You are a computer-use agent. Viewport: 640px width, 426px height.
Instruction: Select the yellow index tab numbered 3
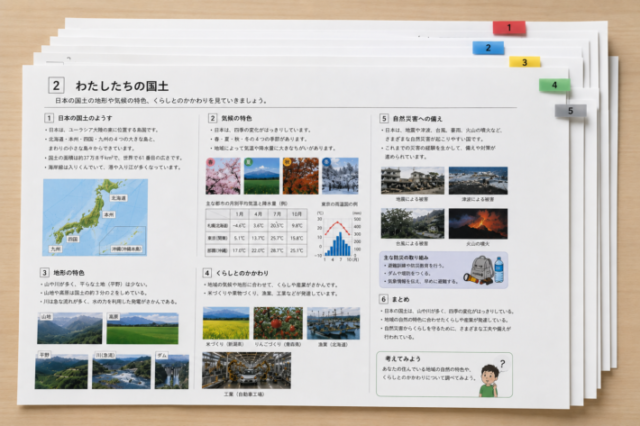pos(524,62)
